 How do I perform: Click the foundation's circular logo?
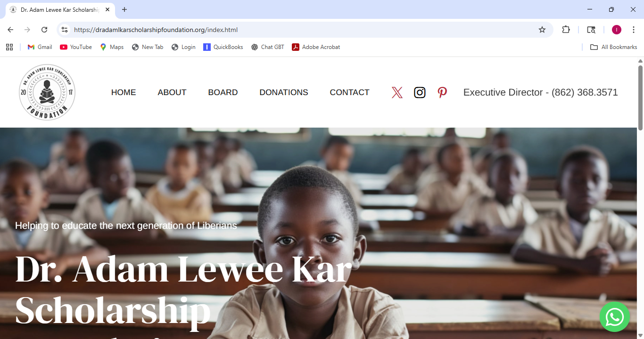point(47,92)
